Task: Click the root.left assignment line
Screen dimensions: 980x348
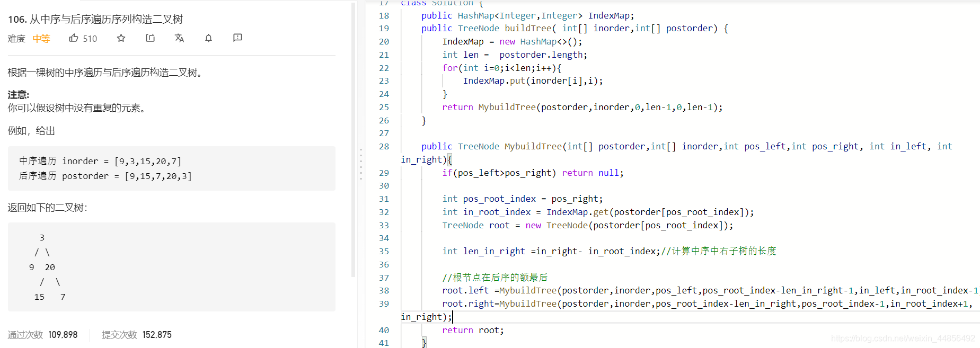Action: tap(710, 291)
